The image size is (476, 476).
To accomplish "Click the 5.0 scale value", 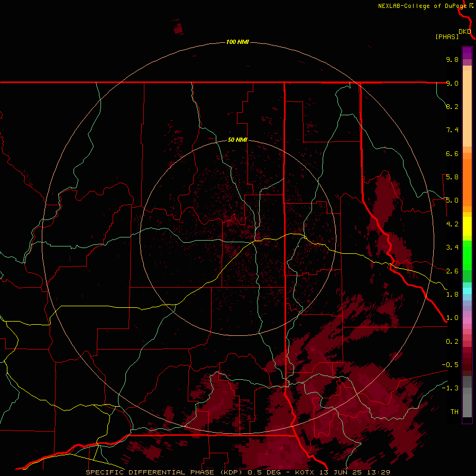I will [x=452, y=200].
